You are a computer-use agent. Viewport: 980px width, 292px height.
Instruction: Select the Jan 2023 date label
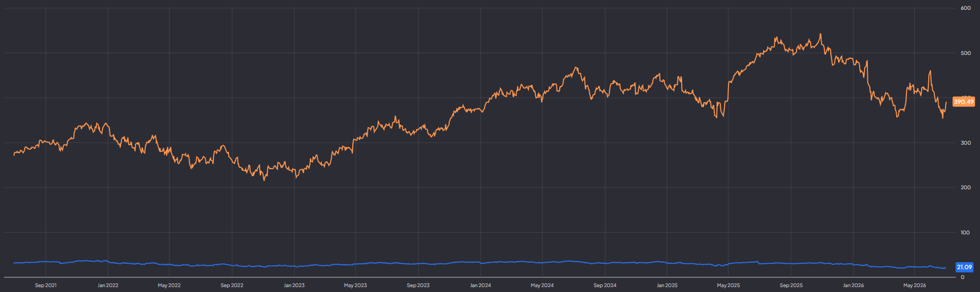294,285
